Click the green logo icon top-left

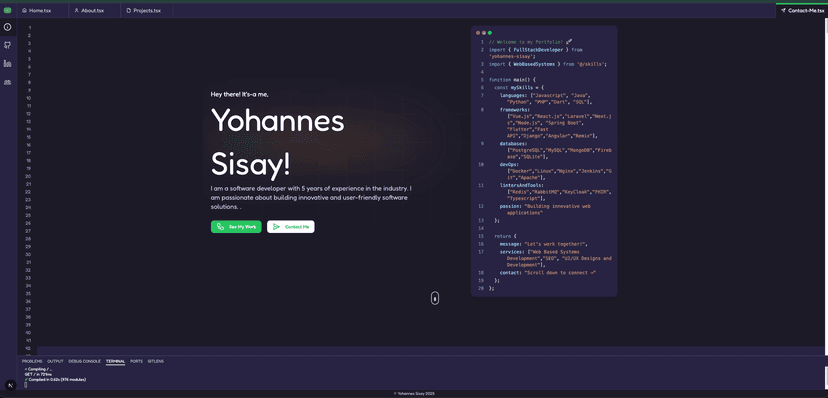(x=7, y=10)
